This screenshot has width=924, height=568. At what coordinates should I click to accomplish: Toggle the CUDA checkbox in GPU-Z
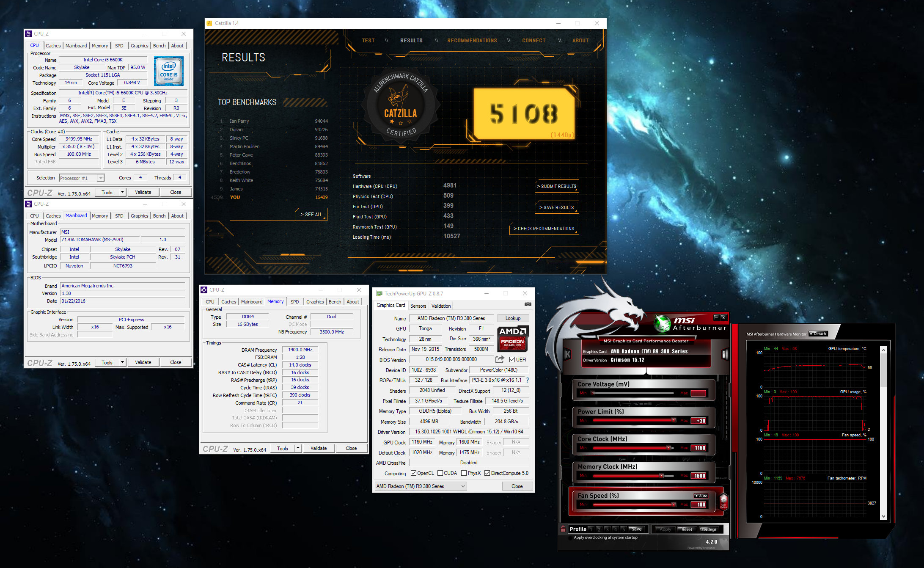440,473
